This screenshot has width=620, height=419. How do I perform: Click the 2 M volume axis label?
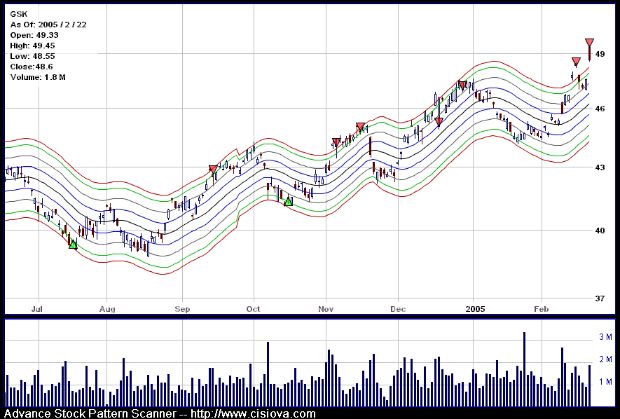click(x=606, y=359)
